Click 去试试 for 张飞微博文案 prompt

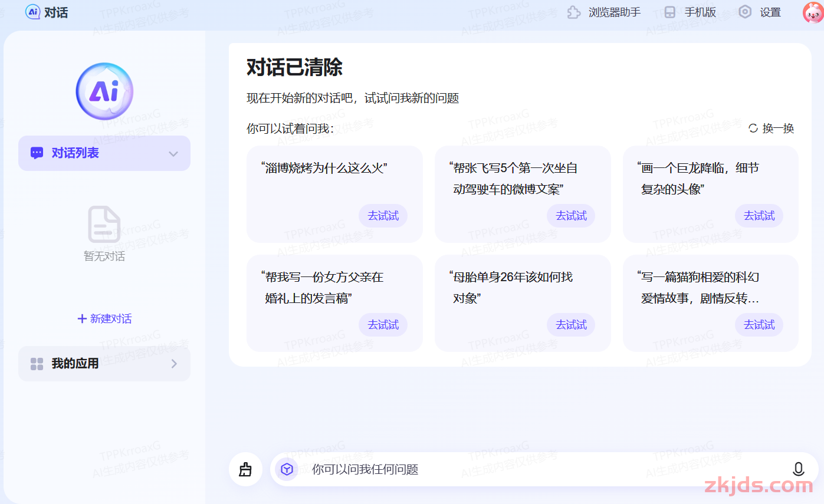click(571, 216)
